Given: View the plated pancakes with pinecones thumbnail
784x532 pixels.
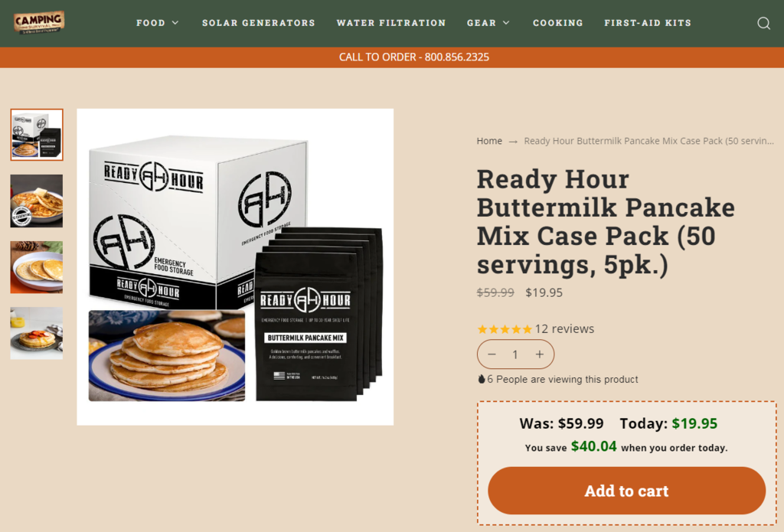Looking at the screenshot, I should pyautogui.click(x=37, y=267).
